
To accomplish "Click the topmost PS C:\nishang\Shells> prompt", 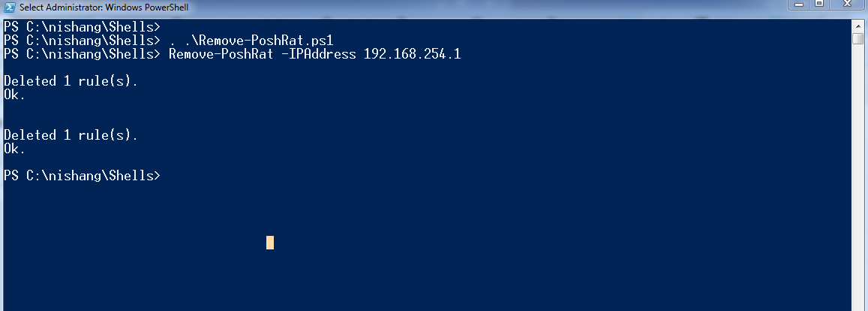I will (82, 27).
